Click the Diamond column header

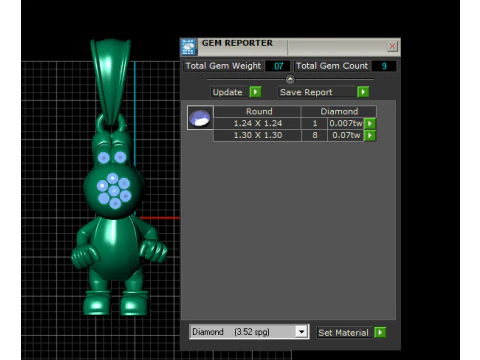(339, 111)
